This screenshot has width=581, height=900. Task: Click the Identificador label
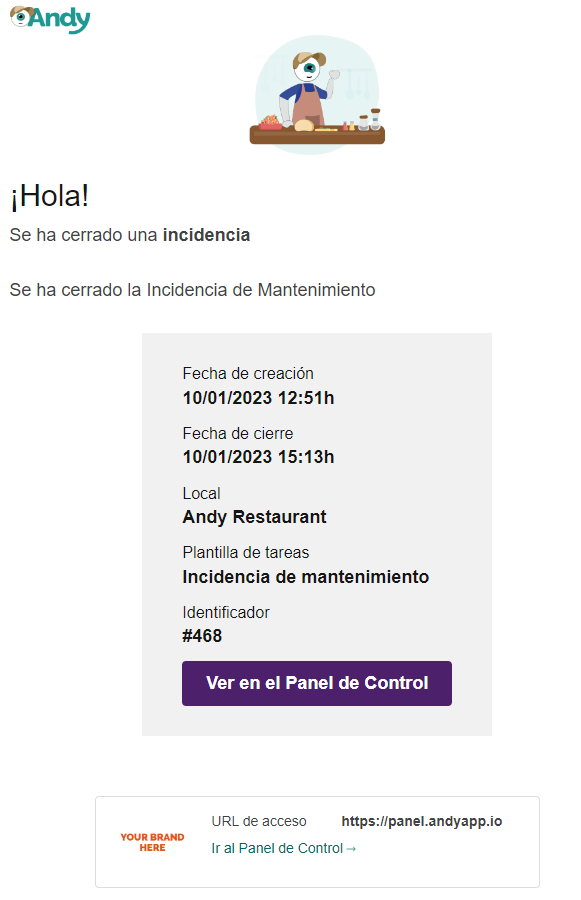(226, 612)
